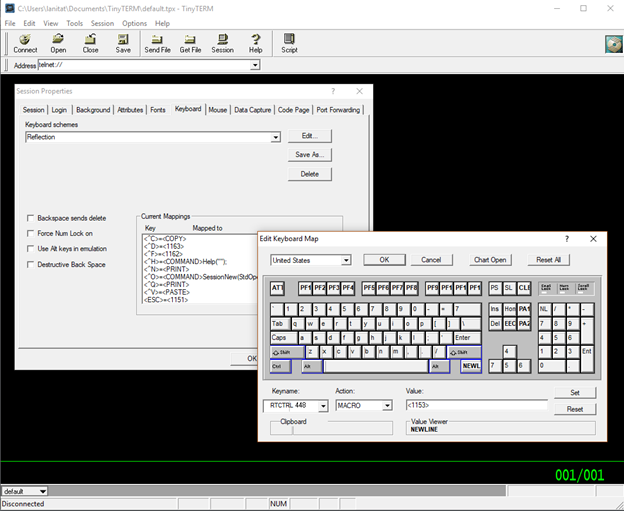Screen dimensions: 624x511
Task: Launch the Script toolbar icon
Action: tap(289, 43)
